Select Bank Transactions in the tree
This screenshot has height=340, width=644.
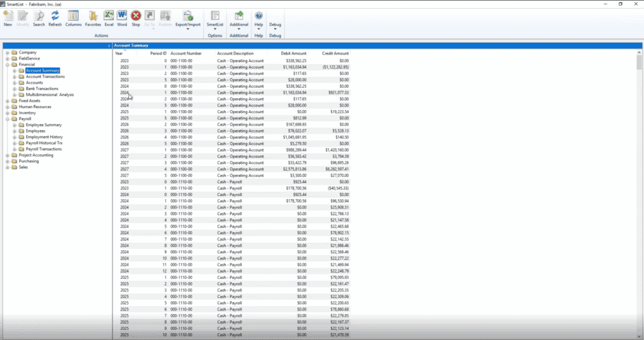[x=42, y=89]
